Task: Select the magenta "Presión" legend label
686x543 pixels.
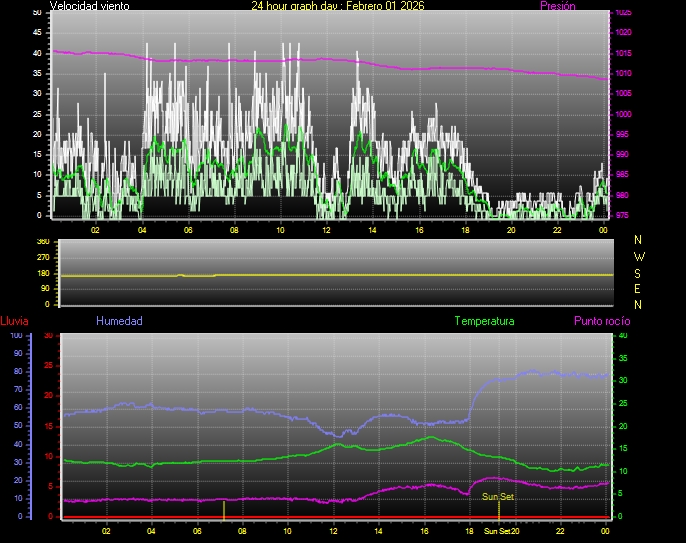Action: point(556,6)
